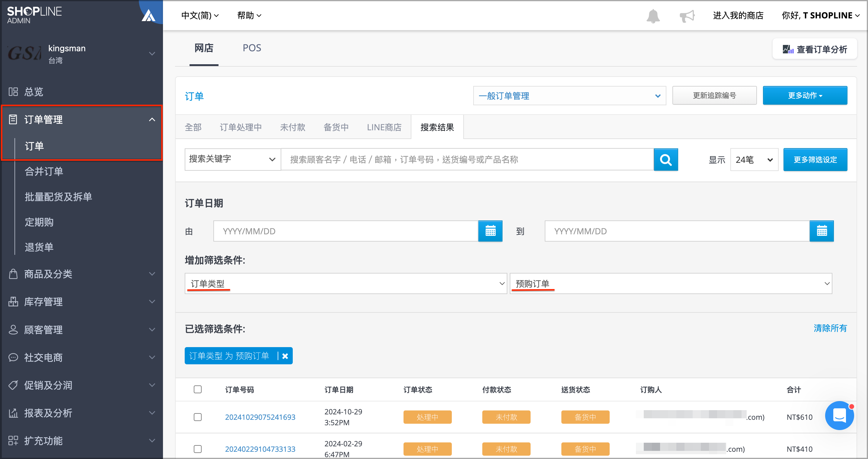868x459 pixels.
Task: Open 合并订单 in sidebar
Action: tap(44, 171)
